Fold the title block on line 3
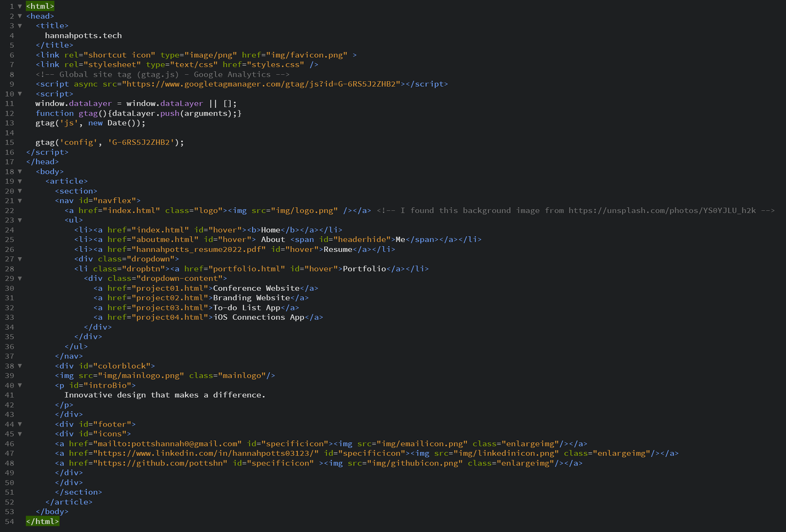786x532 pixels. [20, 26]
